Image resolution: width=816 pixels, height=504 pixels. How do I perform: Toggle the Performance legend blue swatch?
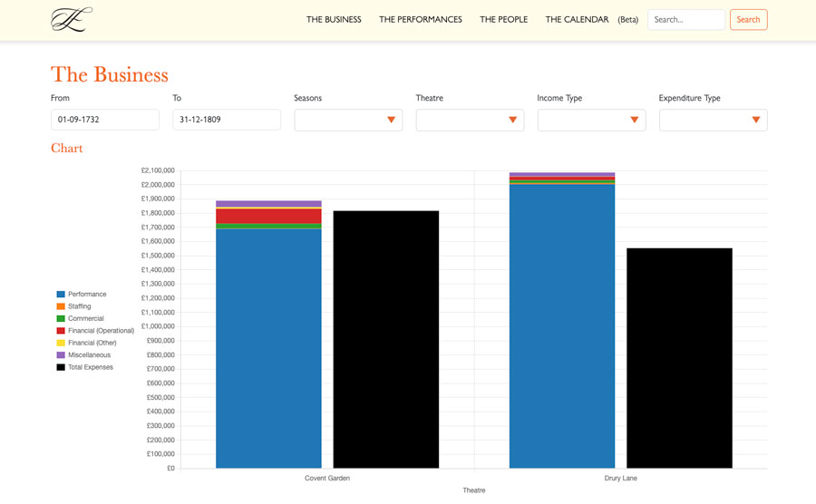click(x=61, y=295)
